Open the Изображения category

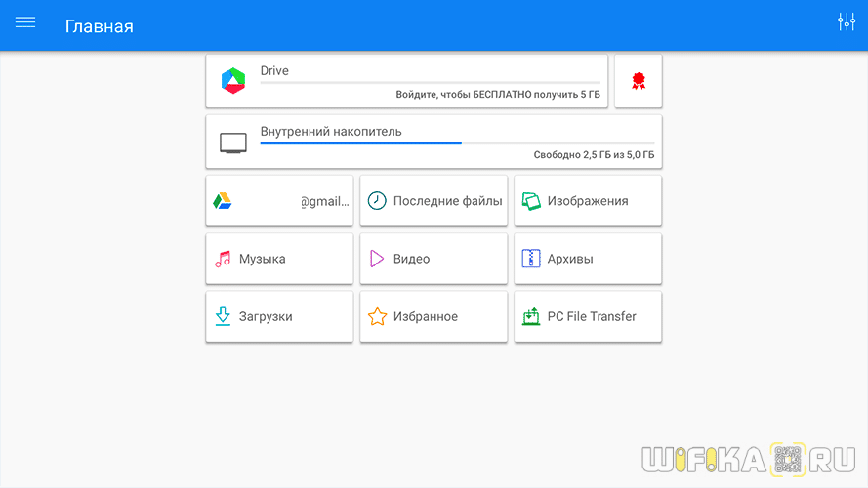tap(588, 201)
